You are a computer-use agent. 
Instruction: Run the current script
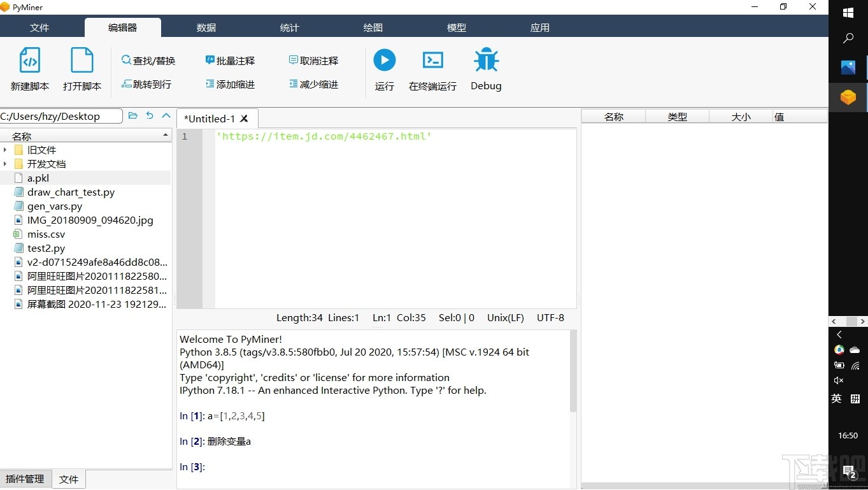(384, 68)
